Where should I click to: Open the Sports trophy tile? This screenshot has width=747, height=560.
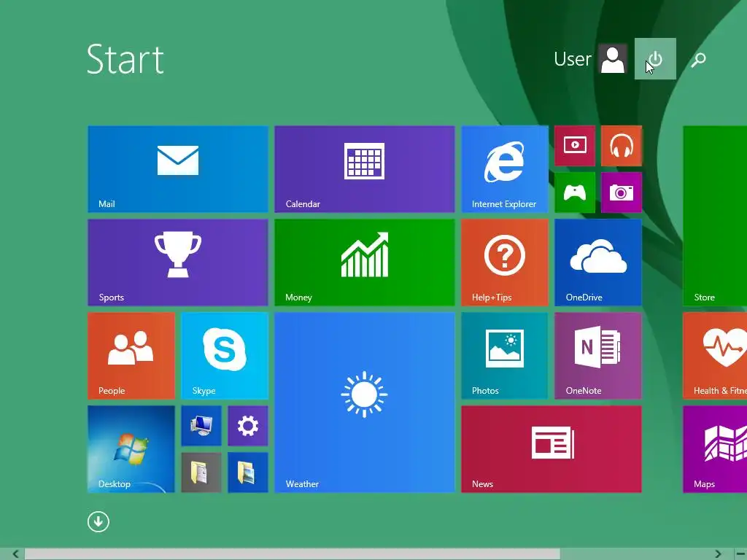coord(178,262)
